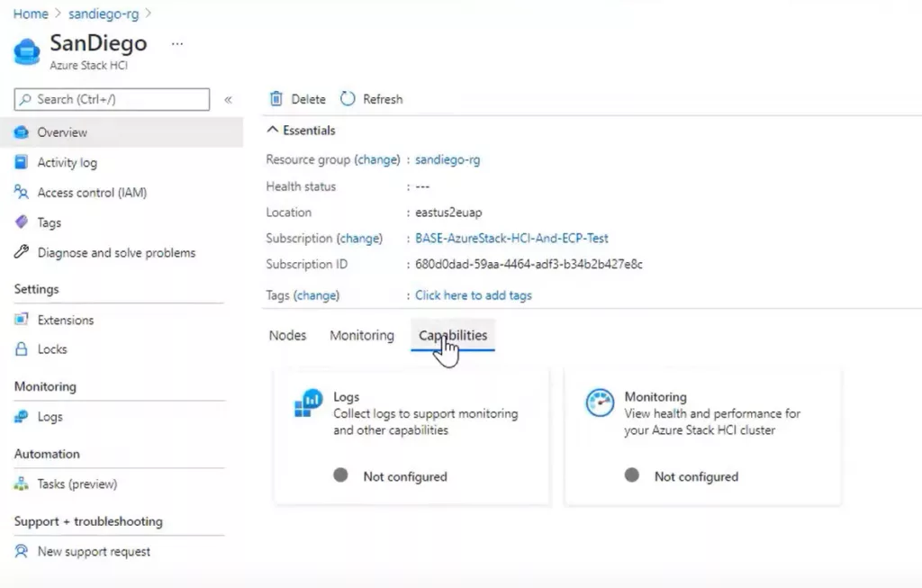Open Access control (IAM) page
922x588 pixels.
click(93, 193)
